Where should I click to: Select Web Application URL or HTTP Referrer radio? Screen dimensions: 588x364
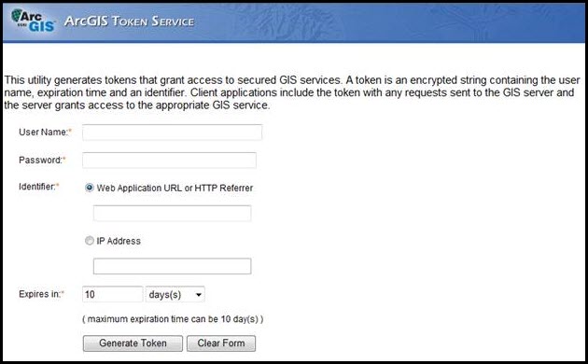(90, 188)
